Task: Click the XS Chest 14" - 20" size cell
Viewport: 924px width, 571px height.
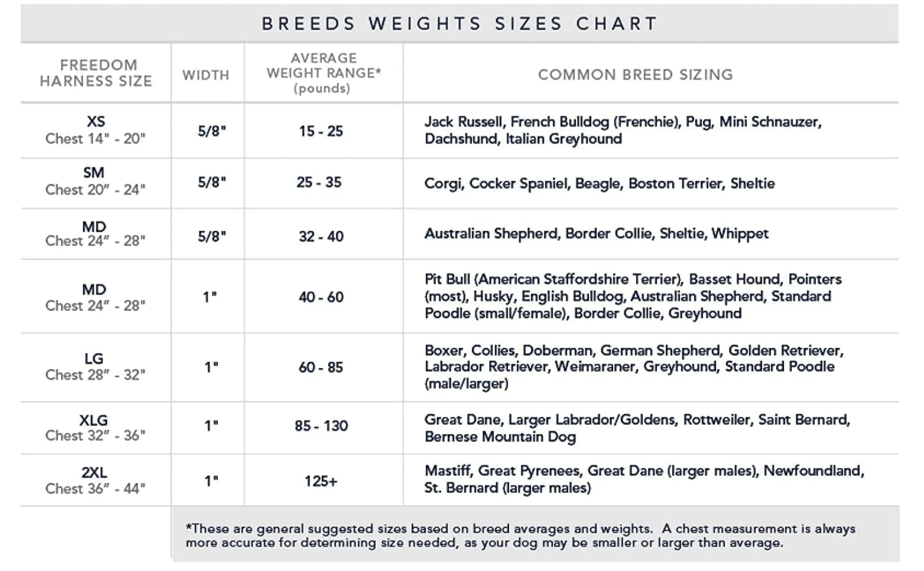Action: pos(95,130)
